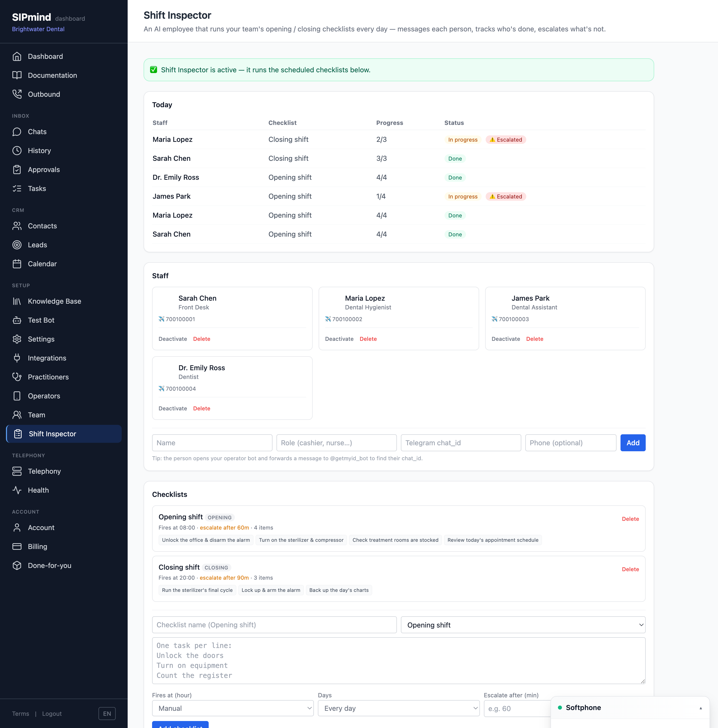Click 'Back up the day's charts' item

(x=339, y=590)
